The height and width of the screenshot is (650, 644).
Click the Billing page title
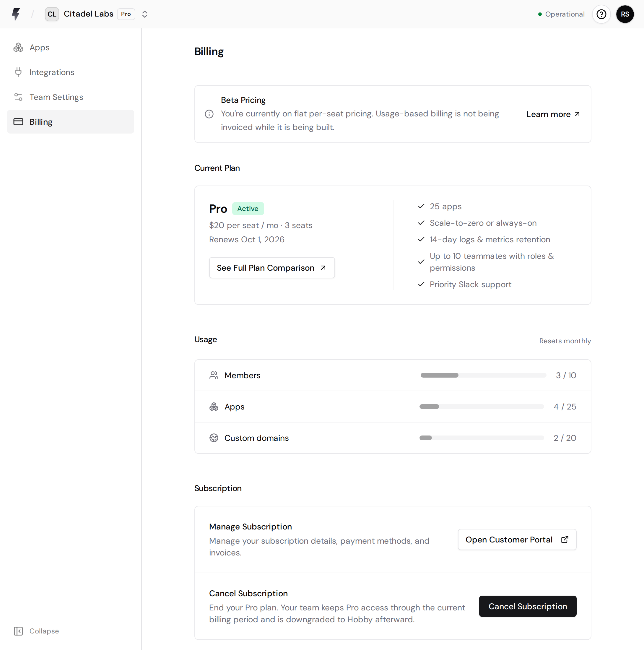tap(209, 51)
